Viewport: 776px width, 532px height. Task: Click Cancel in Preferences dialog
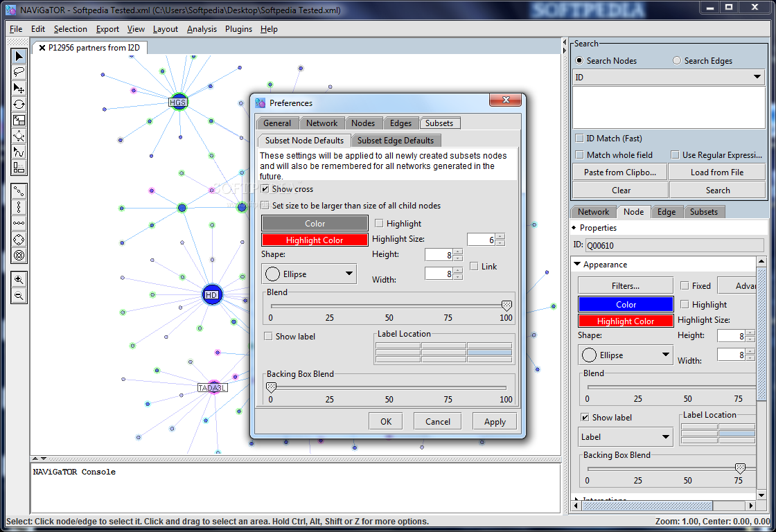coord(437,422)
